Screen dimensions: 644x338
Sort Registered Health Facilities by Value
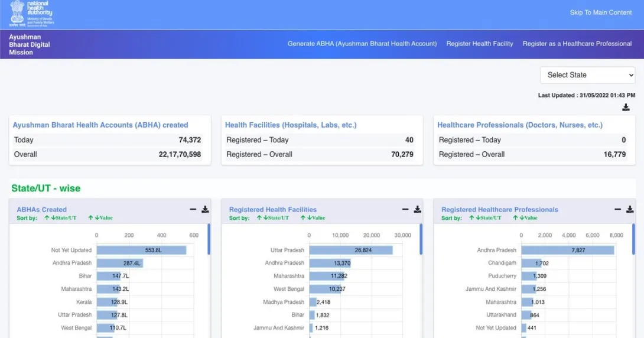(313, 217)
